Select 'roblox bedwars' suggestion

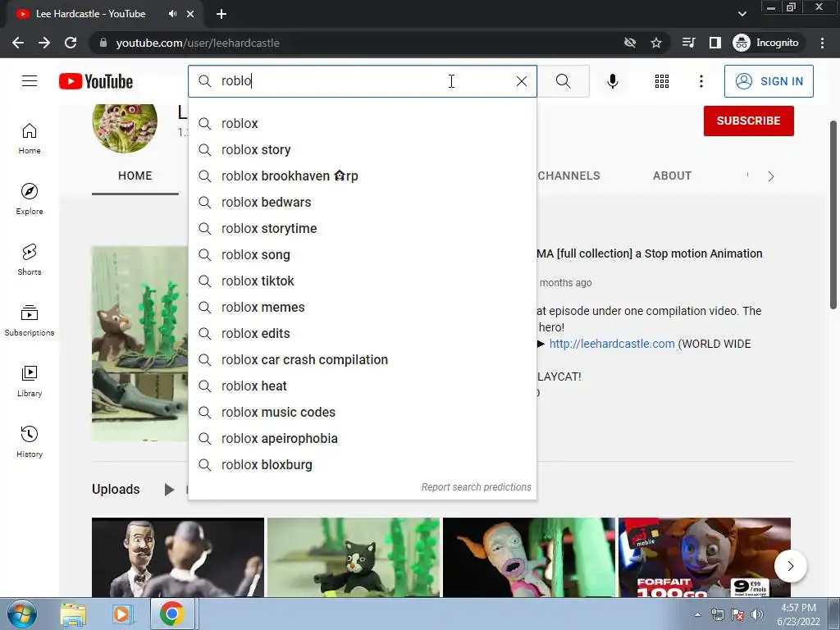[362, 202]
